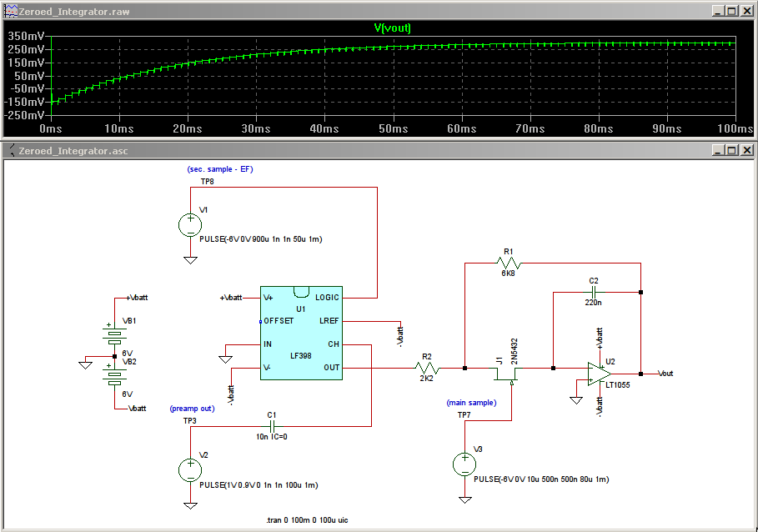Open the Zeroed_Integrator.asc window system menu icon
Viewport: 758px width, 532px height.
[11, 151]
